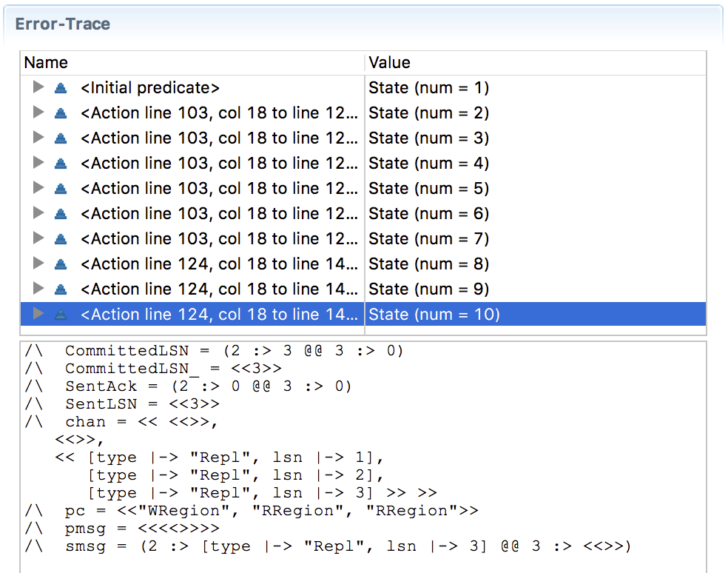Select the Action line 103 row for state 4
This screenshot has width=728, height=573.
(x=220, y=164)
